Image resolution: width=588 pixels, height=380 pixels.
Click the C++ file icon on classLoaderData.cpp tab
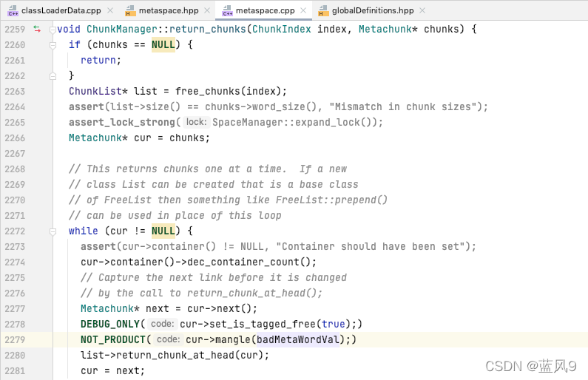tap(13, 11)
